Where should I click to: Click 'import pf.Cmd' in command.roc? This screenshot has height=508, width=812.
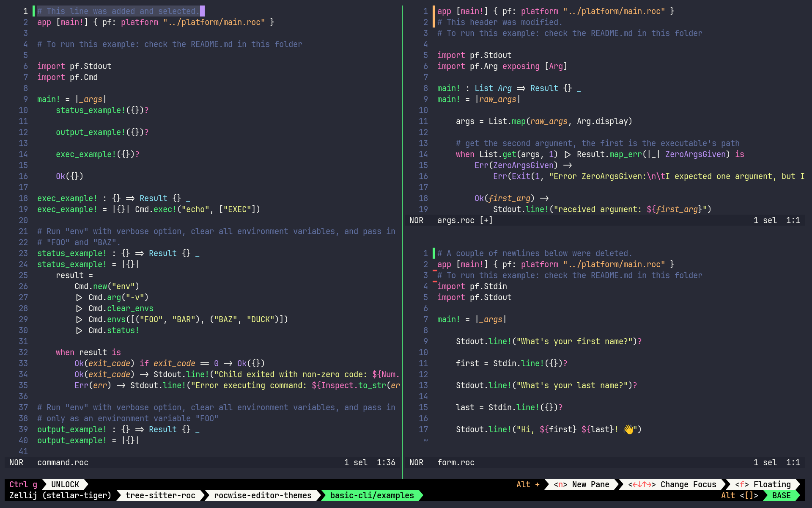[x=68, y=77]
